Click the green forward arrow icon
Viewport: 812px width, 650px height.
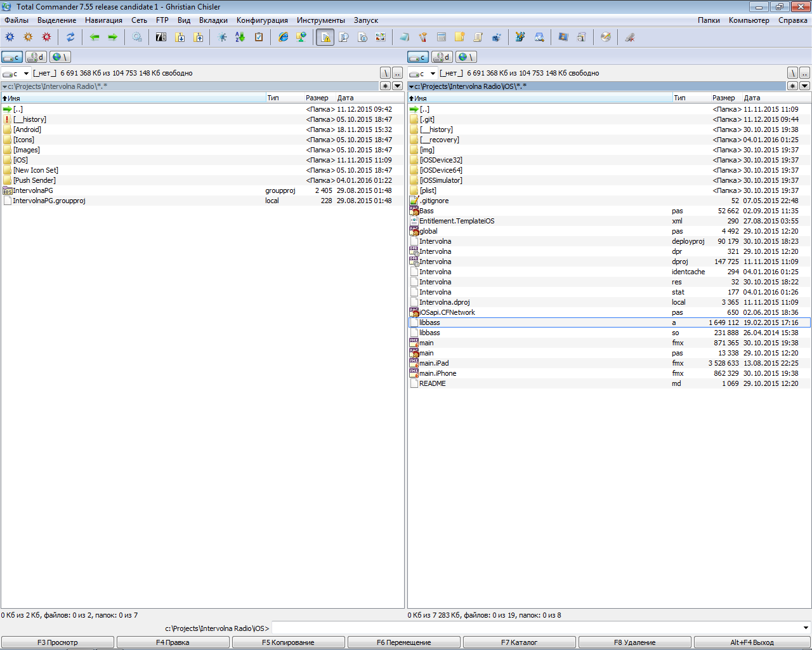112,37
